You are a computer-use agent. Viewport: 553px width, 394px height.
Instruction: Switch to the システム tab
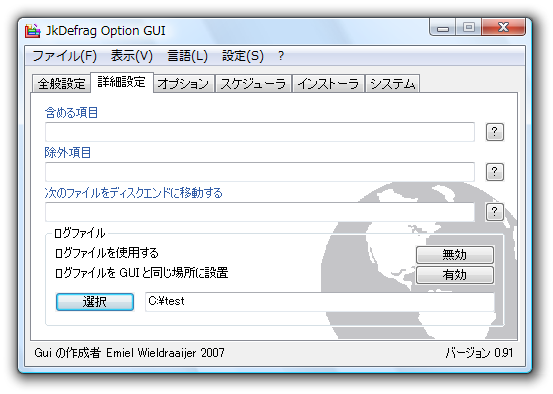coord(393,84)
